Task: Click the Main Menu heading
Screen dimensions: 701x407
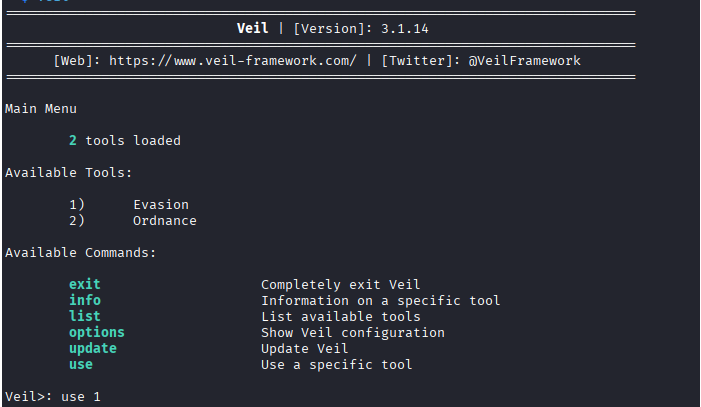Action: click(x=41, y=108)
